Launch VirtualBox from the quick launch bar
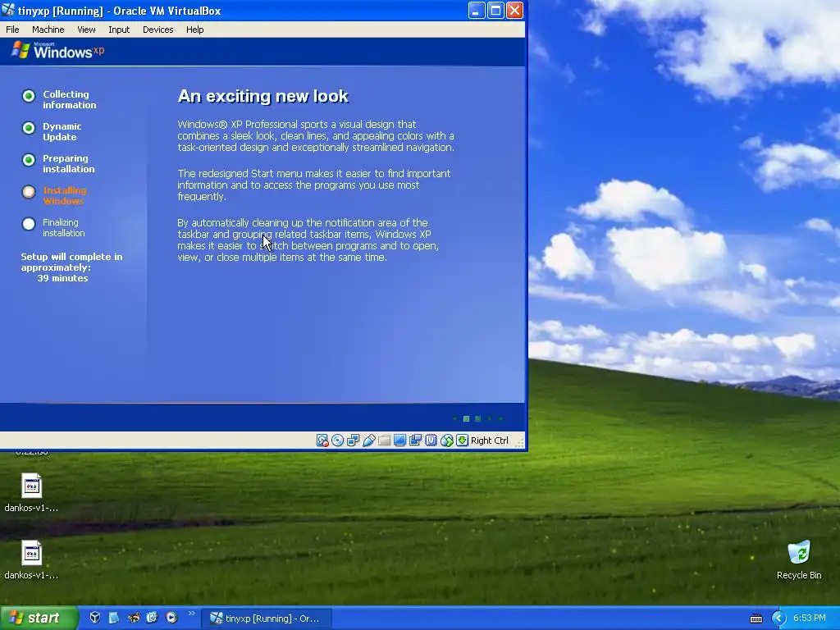Image resolution: width=840 pixels, height=630 pixels. [95, 618]
